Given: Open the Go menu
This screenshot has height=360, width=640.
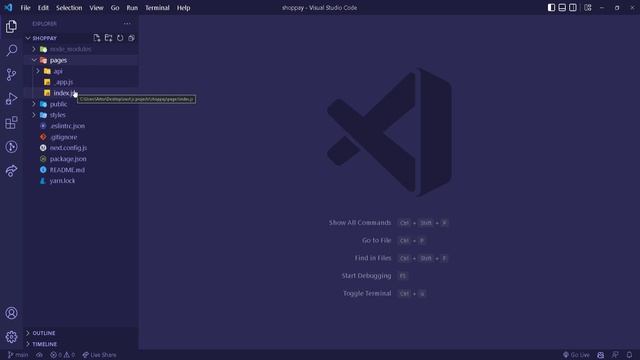Looking at the screenshot, I should tap(115, 8).
